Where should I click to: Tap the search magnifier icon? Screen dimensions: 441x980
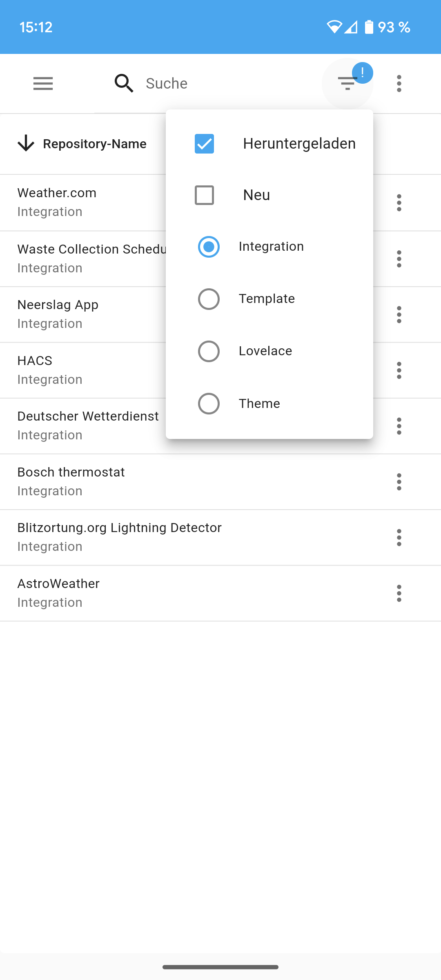pyautogui.click(x=124, y=83)
